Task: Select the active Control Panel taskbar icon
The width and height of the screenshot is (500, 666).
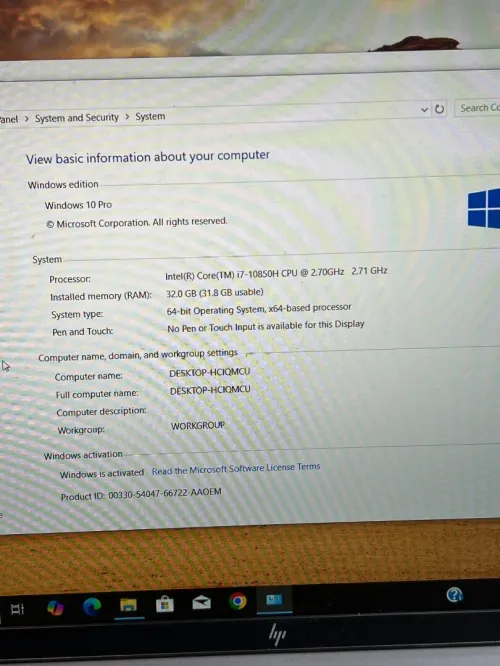Action: click(274, 599)
